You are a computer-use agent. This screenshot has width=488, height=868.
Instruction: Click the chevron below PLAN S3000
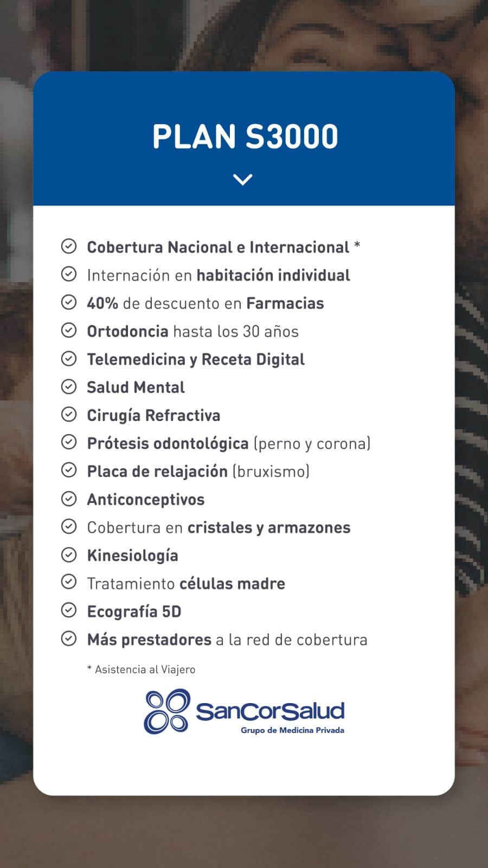click(x=242, y=180)
